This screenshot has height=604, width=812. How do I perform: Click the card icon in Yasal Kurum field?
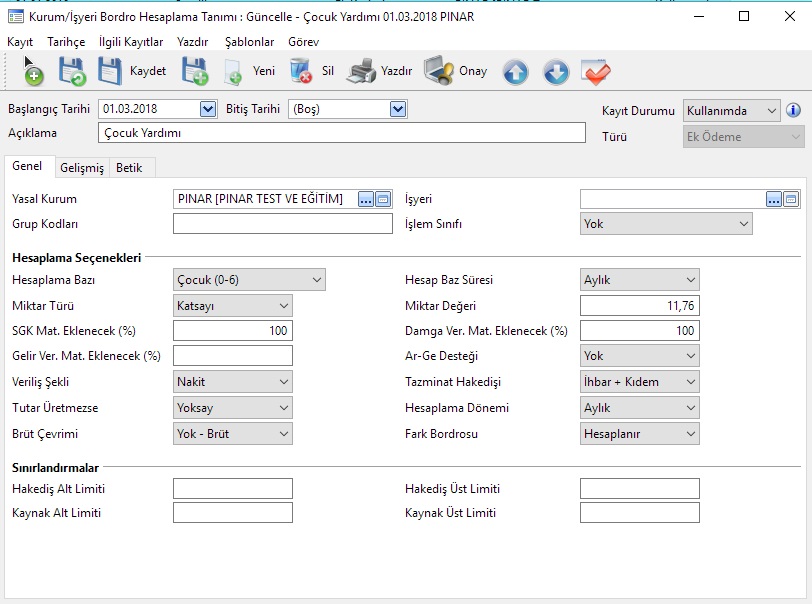(x=383, y=199)
